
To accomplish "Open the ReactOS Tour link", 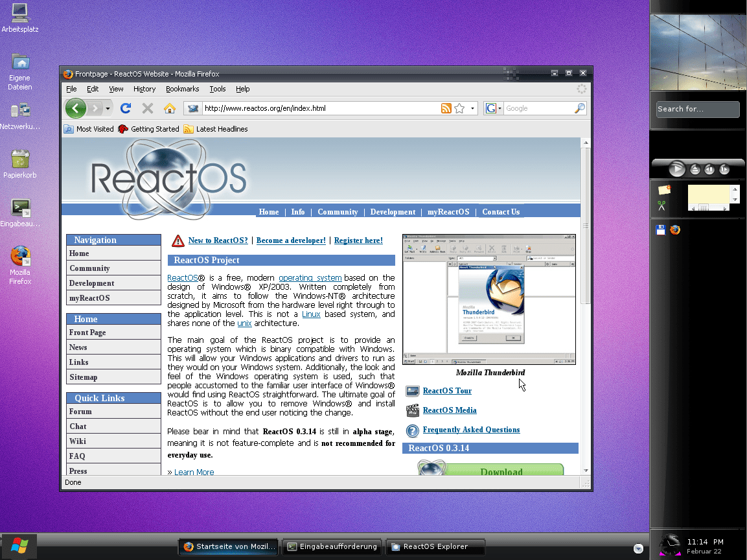I will pos(447,390).
